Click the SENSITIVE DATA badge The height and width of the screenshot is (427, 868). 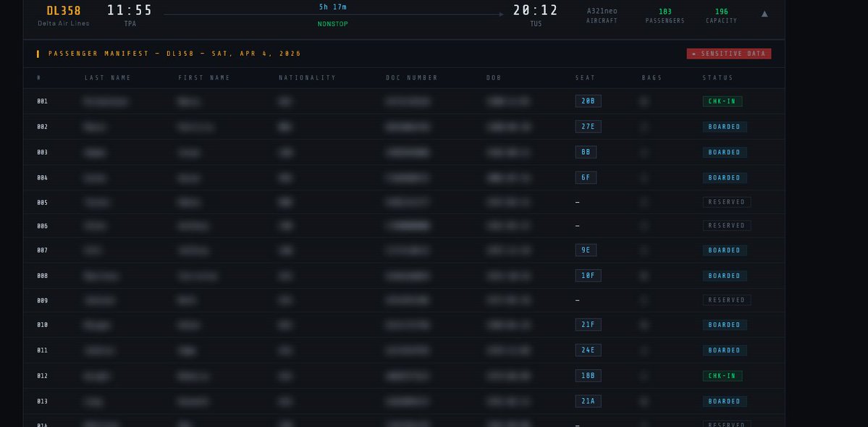click(728, 54)
